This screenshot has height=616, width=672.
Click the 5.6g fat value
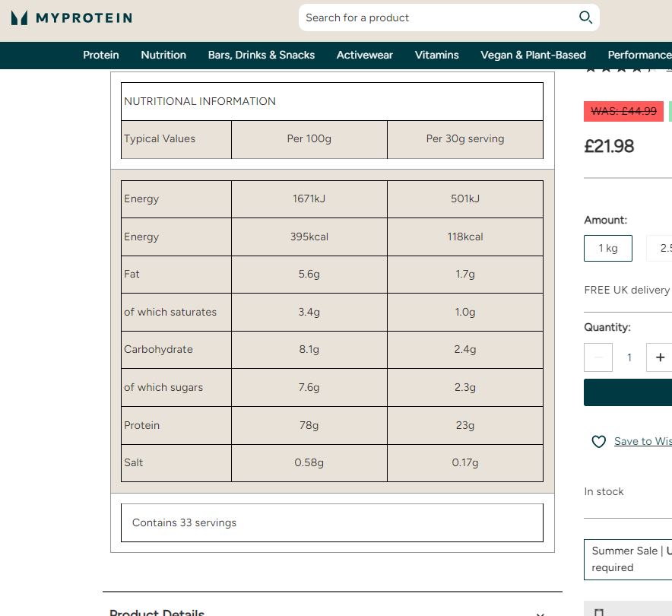click(x=309, y=275)
